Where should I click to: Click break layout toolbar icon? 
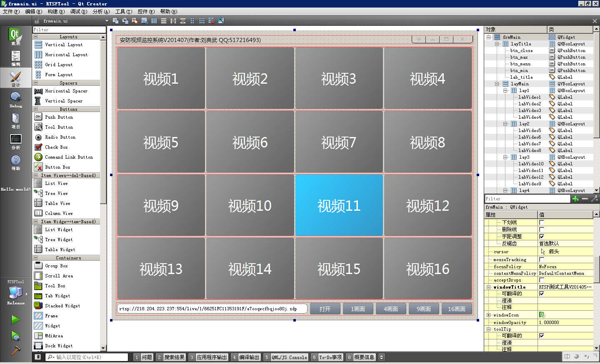pyautogui.click(x=212, y=20)
